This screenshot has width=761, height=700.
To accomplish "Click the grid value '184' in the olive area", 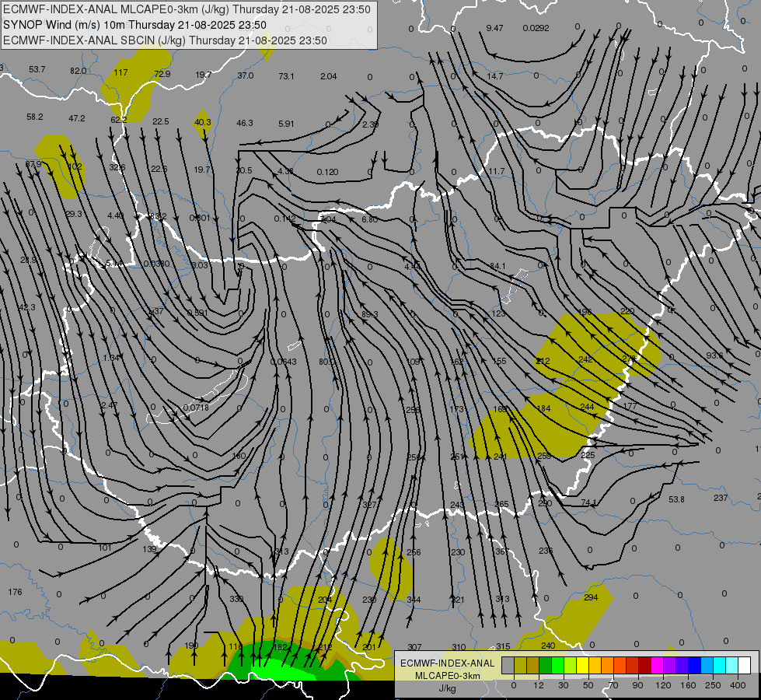I will (x=543, y=408).
